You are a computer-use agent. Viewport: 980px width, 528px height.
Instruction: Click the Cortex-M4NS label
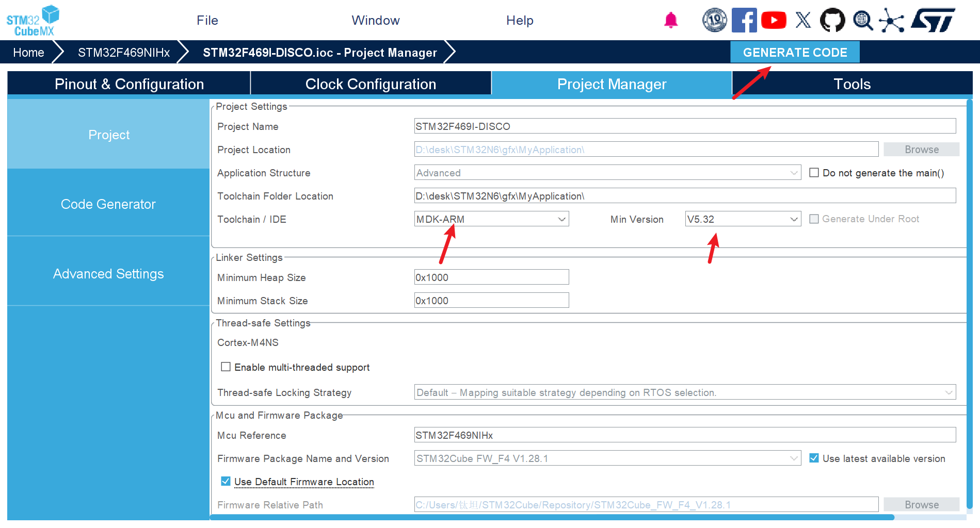[248, 343]
